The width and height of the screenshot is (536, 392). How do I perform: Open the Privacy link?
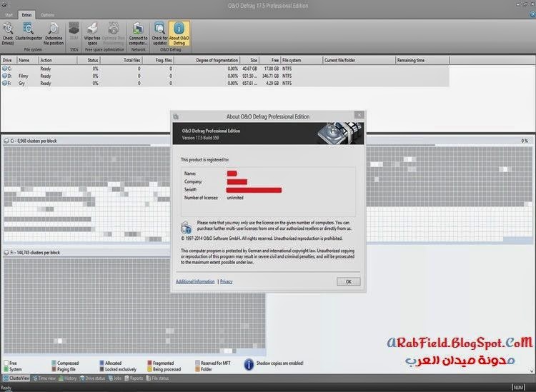tap(227, 282)
